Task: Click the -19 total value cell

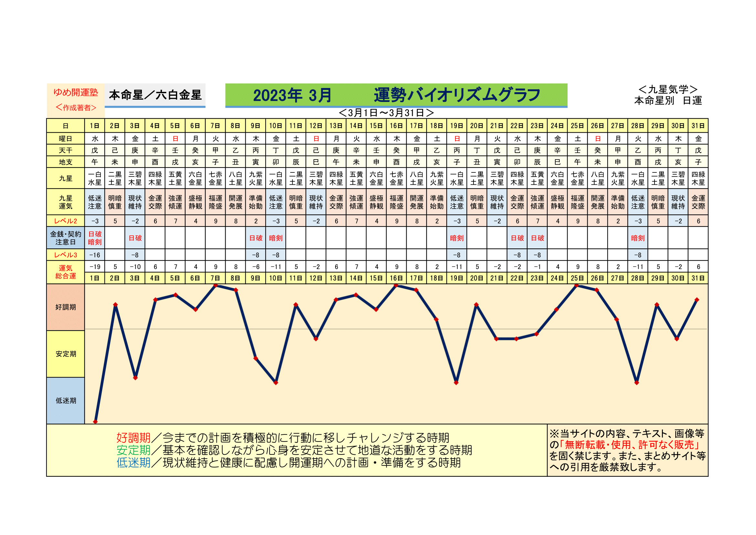Action: 95,267
